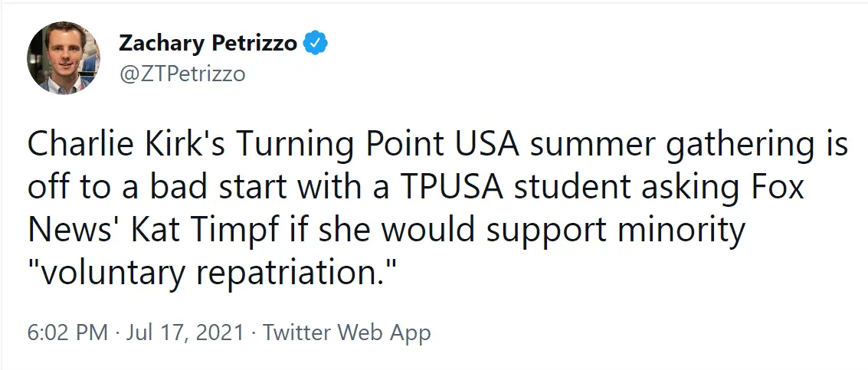Click the blue verified checkmark badge
This screenshot has height=370, width=868.
(x=316, y=44)
